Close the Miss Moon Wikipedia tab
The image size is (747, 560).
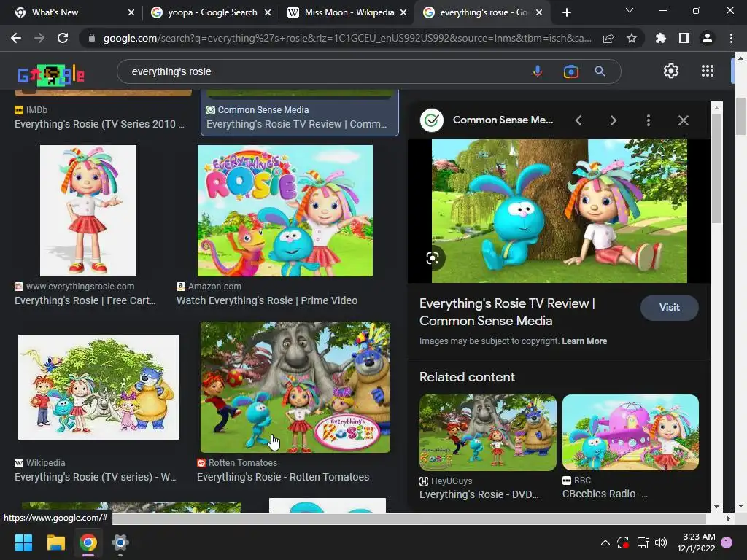point(403,13)
